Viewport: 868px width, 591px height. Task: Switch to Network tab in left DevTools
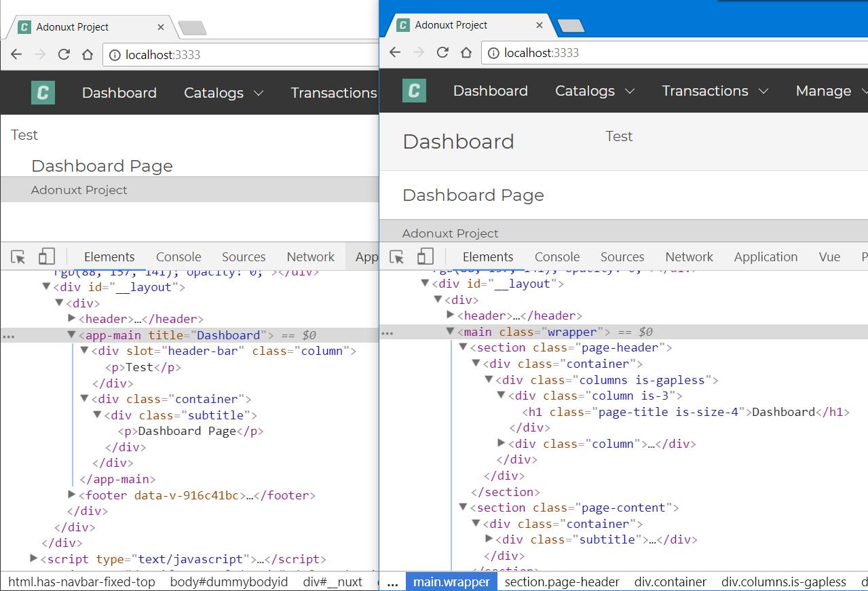tap(311, 257)
